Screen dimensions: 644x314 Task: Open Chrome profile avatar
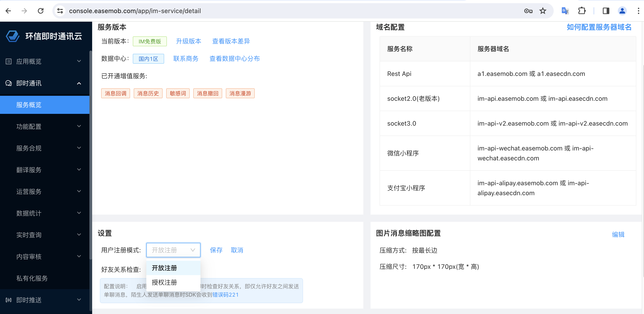pyautogui.click(x=622, y=11)
